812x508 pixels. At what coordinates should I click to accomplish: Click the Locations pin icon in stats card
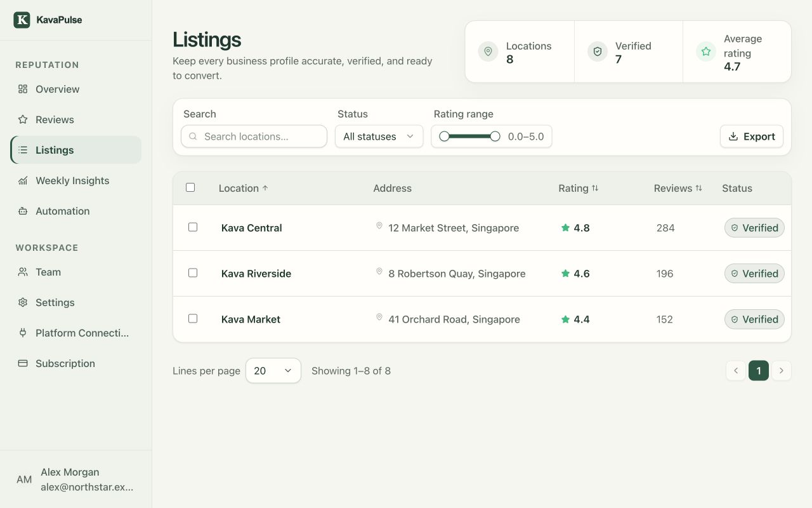click(x=488, y=51)
